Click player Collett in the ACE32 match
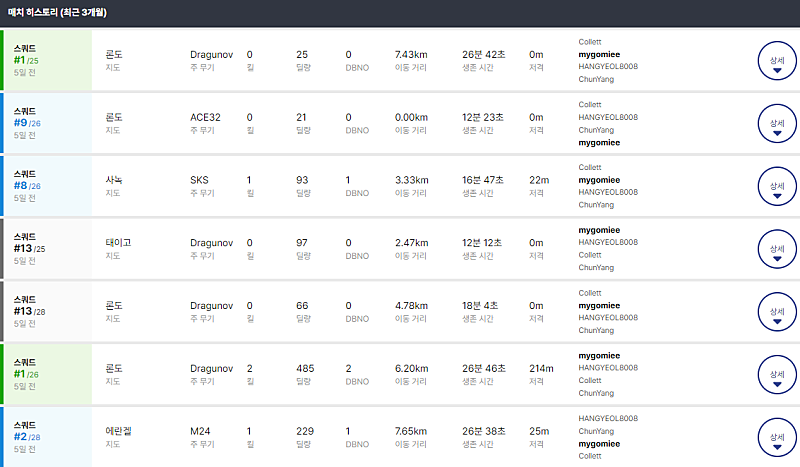This screenshot has height=467, width=800. click(590, 104)
